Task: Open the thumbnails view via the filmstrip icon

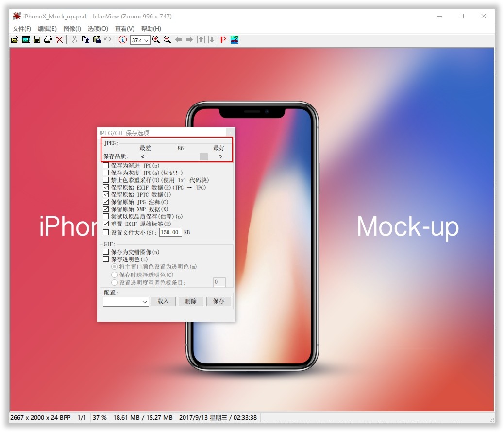Action: pos(25,39)
